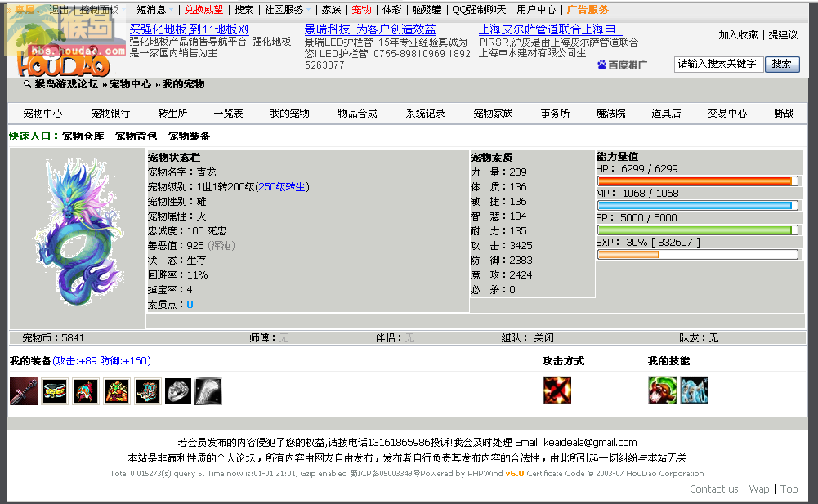Open the 一览表 tab
Image resolution: width=818 pixels, height=504 pixels.
pyautogui.click(x=229, y=114)
